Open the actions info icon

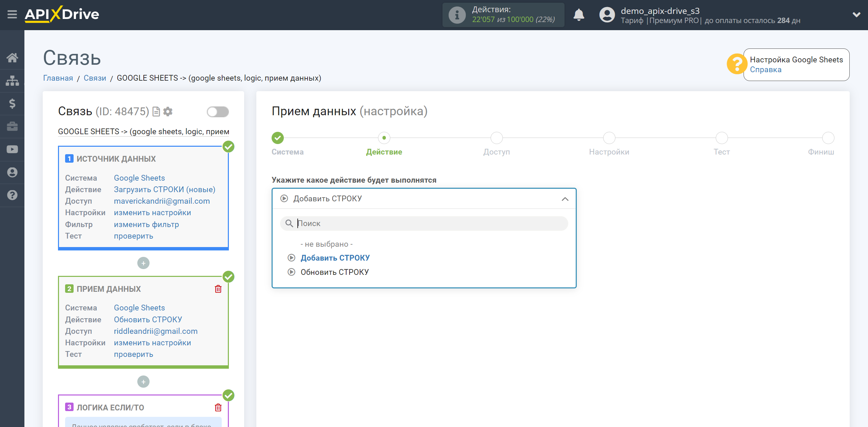[x=457, y=15]
